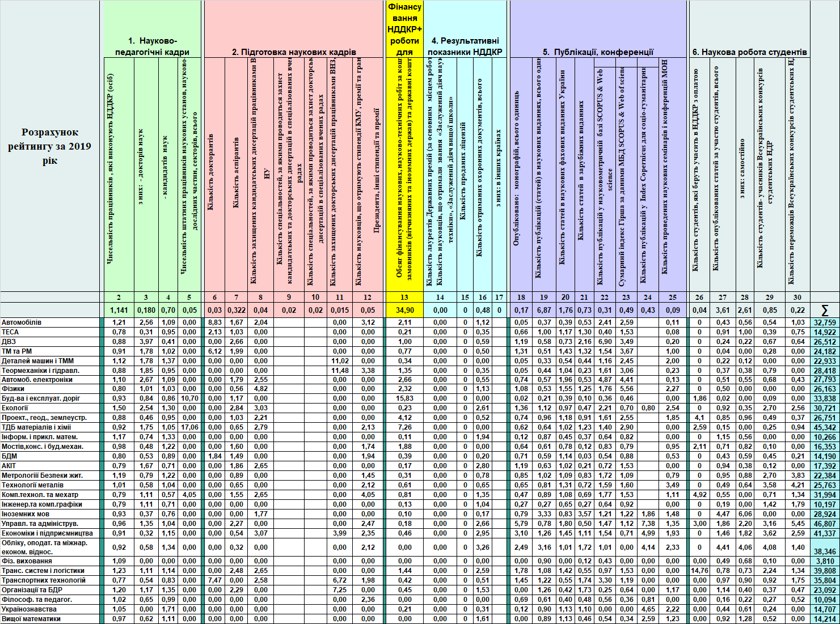Click the total '32,759' for Автомобілів
This screenshot has width=840, height=624.
tap(825, 322)
